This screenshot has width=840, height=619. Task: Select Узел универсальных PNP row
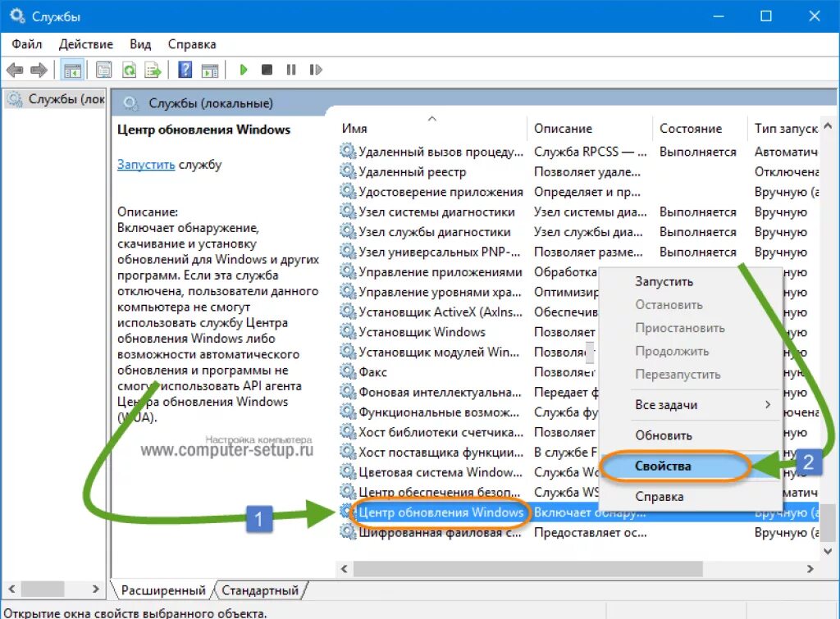click(x=578, y=252)
